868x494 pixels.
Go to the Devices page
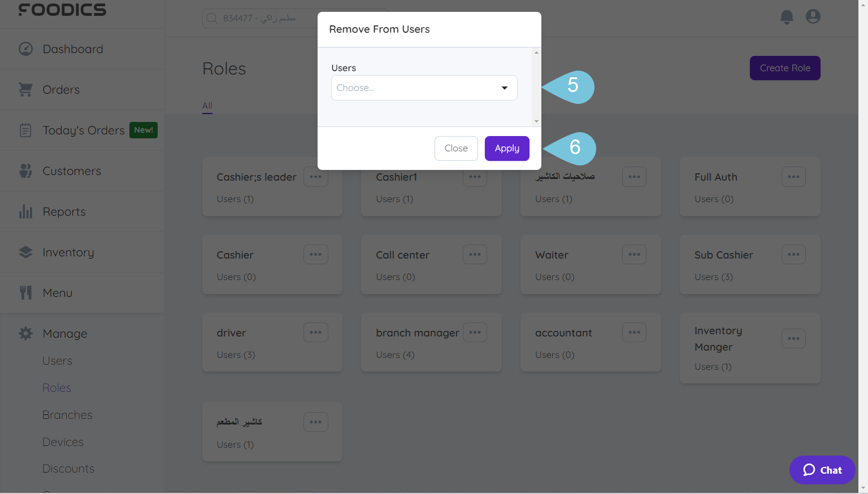pyautogui.click(x=63, y=441)
